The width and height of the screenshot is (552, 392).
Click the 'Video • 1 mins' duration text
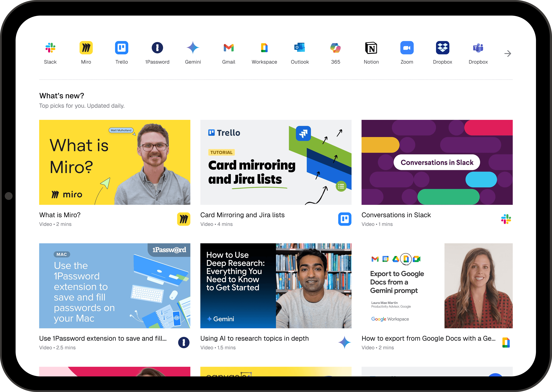click(x=377, y=224)
